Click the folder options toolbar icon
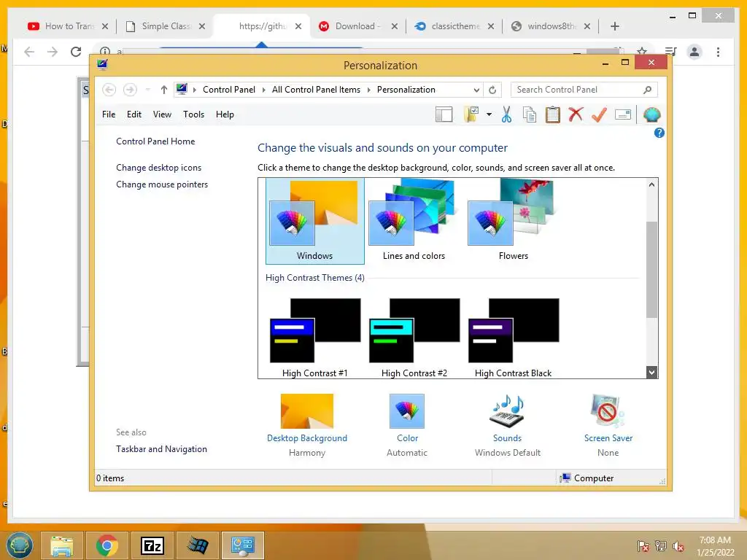Viewport: 747px width, 560px height. tap(471, 114)
